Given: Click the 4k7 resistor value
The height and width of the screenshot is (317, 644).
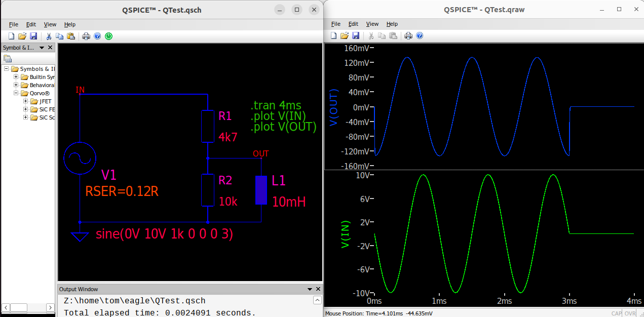Looking at the screenshot, I should point(228,137).
